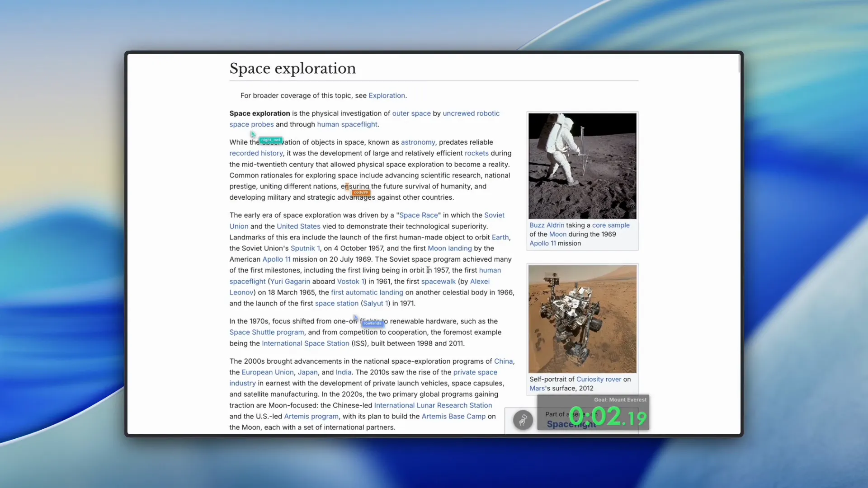This screenshot has height=488, width=868.
Task: Follow the Moon link in the image caption
Action: [557, 234]
